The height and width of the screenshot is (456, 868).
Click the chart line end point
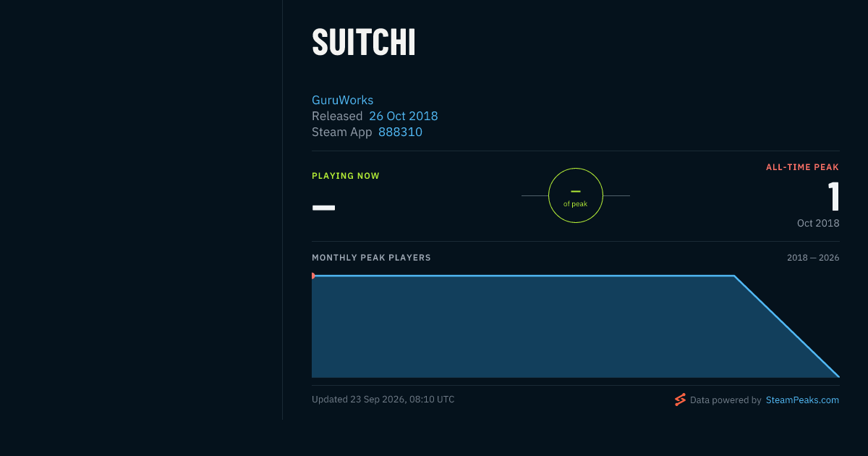[x=839, y=376]
